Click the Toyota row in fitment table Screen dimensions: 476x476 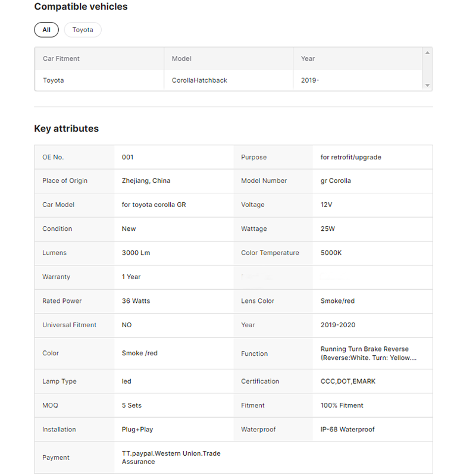click(54, 80)
